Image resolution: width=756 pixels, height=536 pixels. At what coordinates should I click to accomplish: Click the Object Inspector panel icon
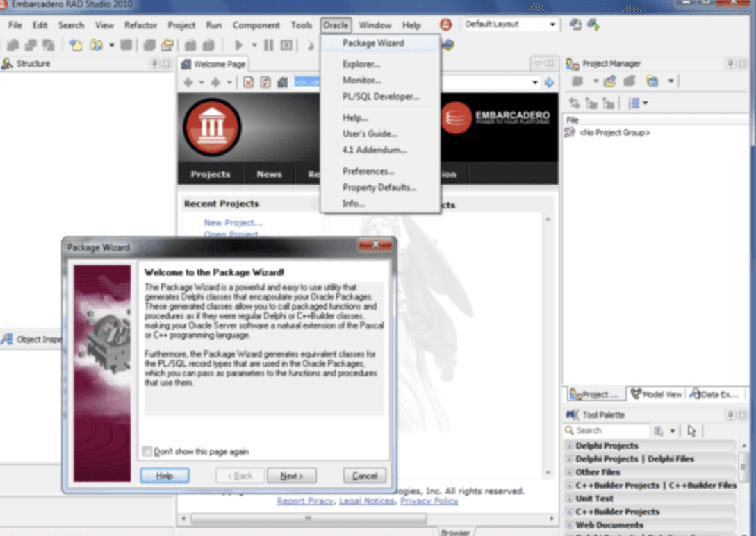(7, 340)
